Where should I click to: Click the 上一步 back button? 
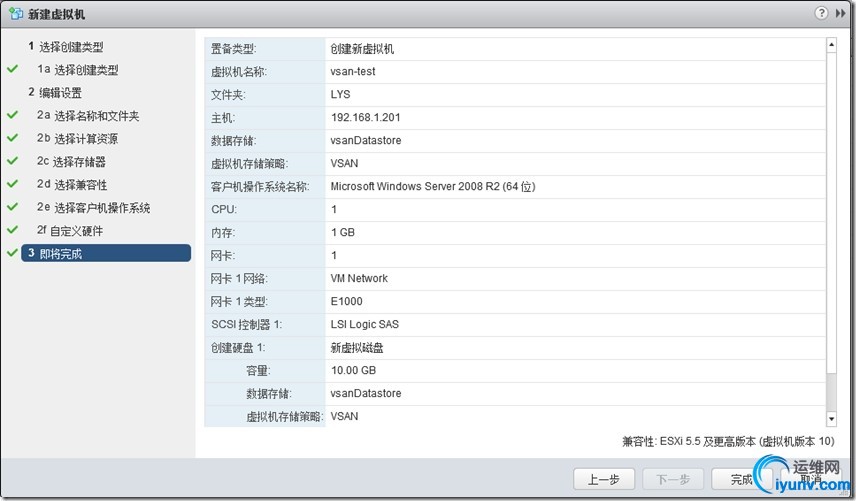[x=604, y=480]
